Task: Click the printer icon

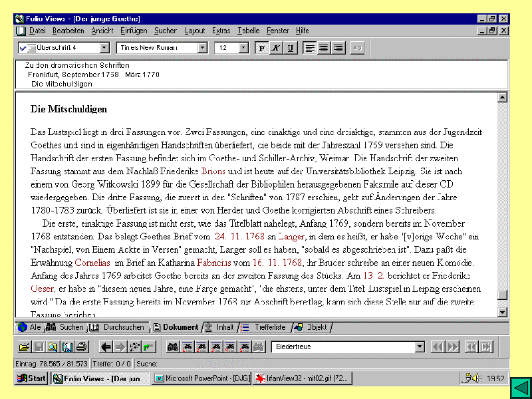Action: 81,346
